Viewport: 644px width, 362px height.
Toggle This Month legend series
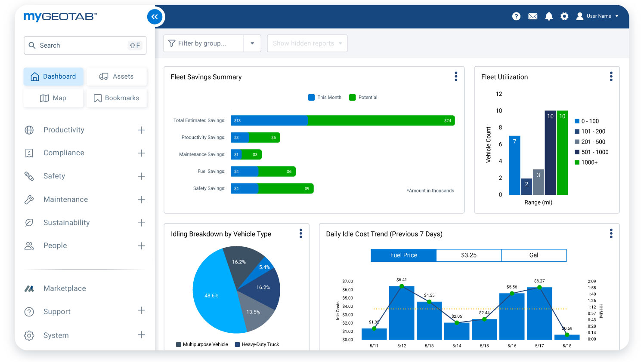(x=325, y=98)
